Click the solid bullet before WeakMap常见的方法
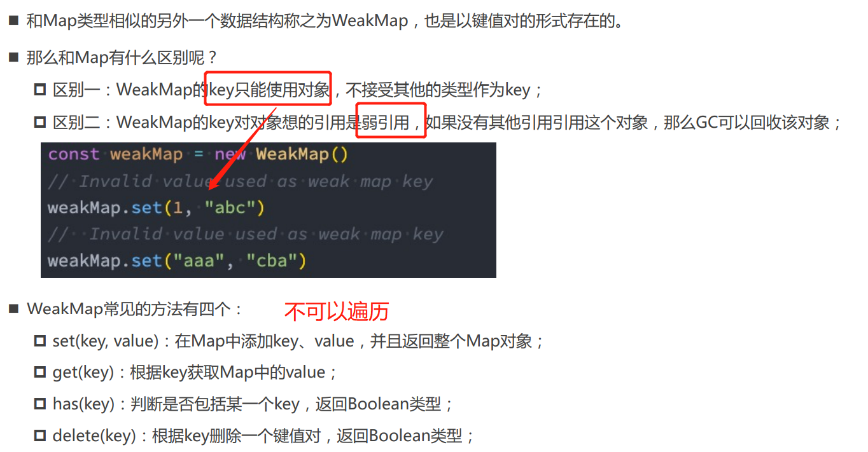 click(x=14, y=309)
